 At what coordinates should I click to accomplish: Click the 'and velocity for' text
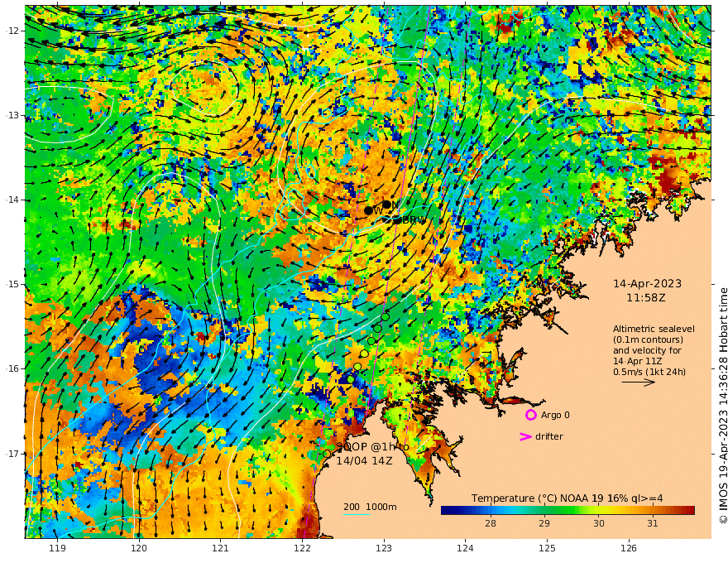pos(647,350)
